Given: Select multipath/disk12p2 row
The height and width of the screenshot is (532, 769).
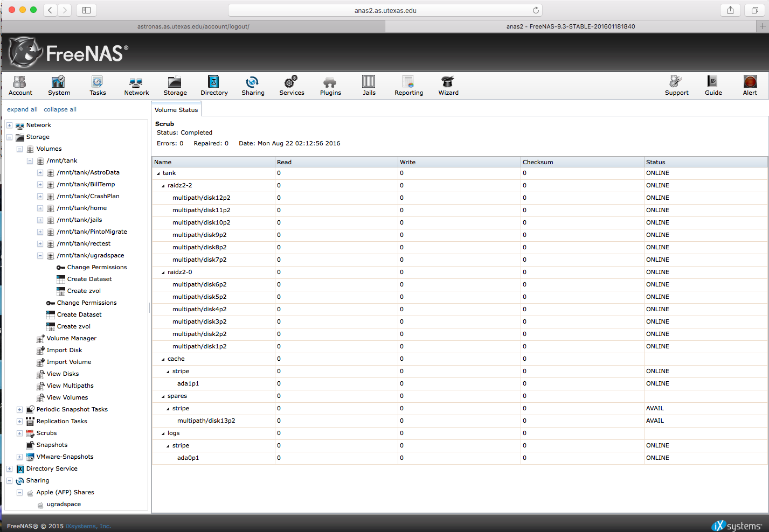Looking at the screenshot, I should pyautogui.click(x=460, y=198).
